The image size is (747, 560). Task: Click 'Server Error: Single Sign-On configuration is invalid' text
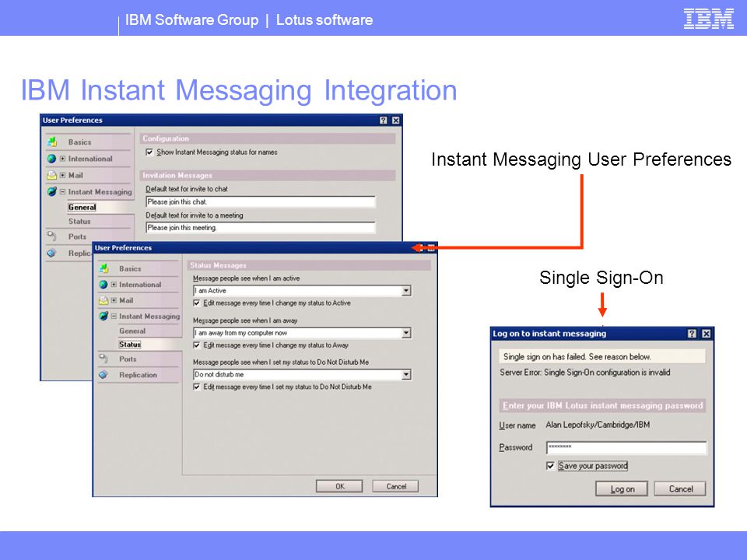pos(585,373)
